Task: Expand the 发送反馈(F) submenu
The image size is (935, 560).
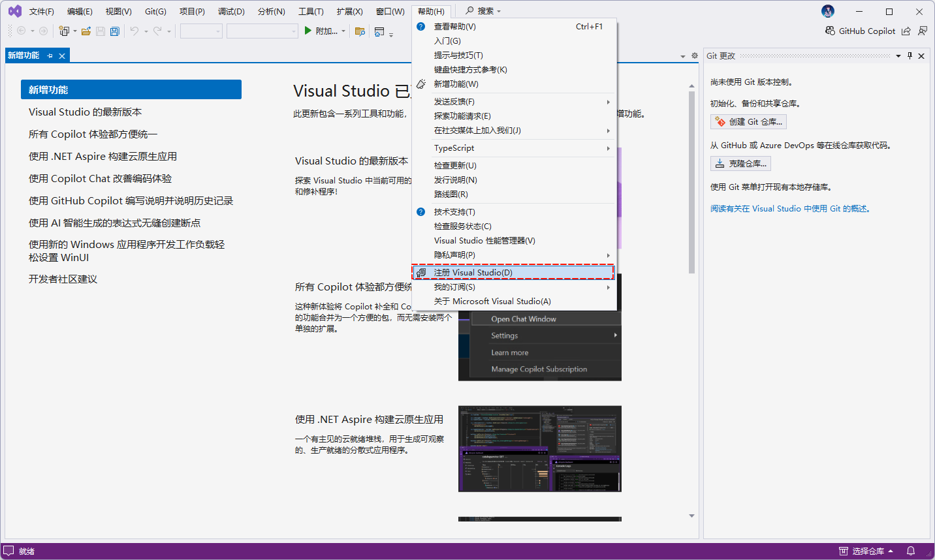Action: [607, 102]
